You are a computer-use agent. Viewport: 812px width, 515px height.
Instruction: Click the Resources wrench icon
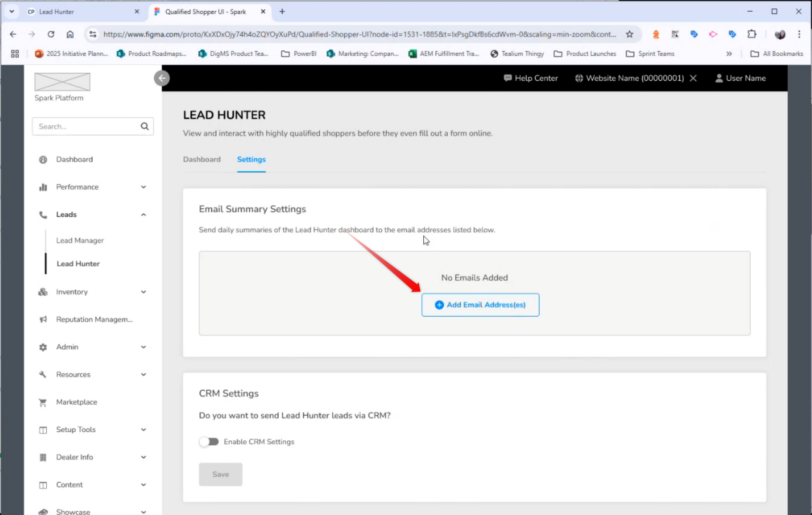[43, 375]
